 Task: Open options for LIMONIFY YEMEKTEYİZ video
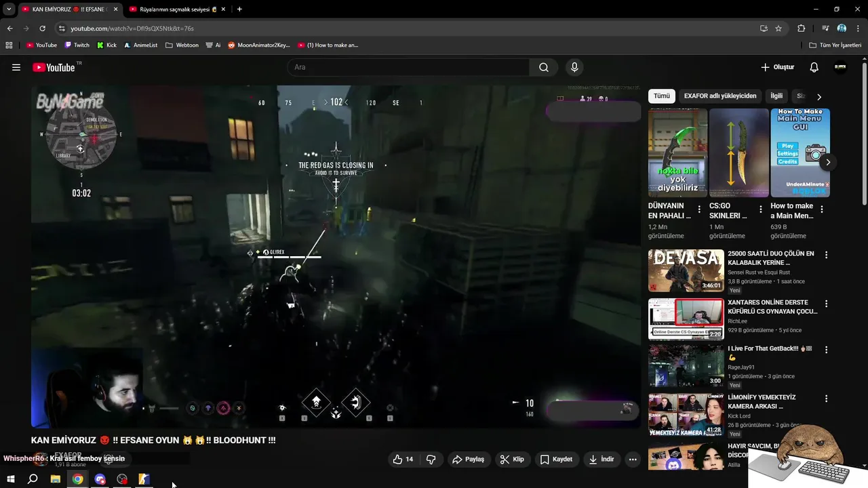[826, 399]
